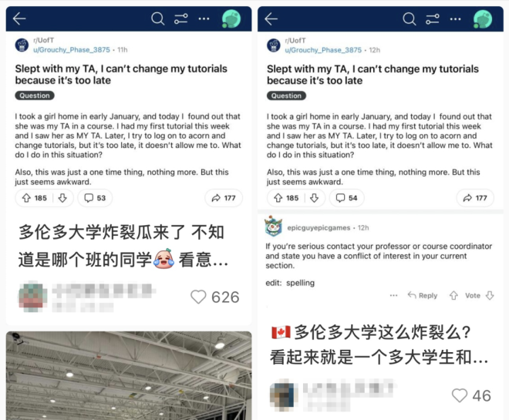Open the 多伦多大学炸裂瓜来了 card title
The image size is (509, 420).
click(x=123, y=246)
